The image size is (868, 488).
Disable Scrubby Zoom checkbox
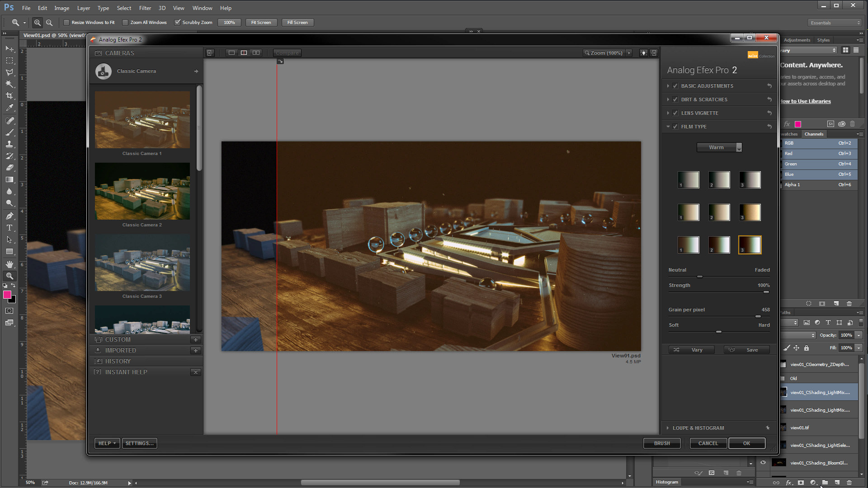(x=178, y=23)
